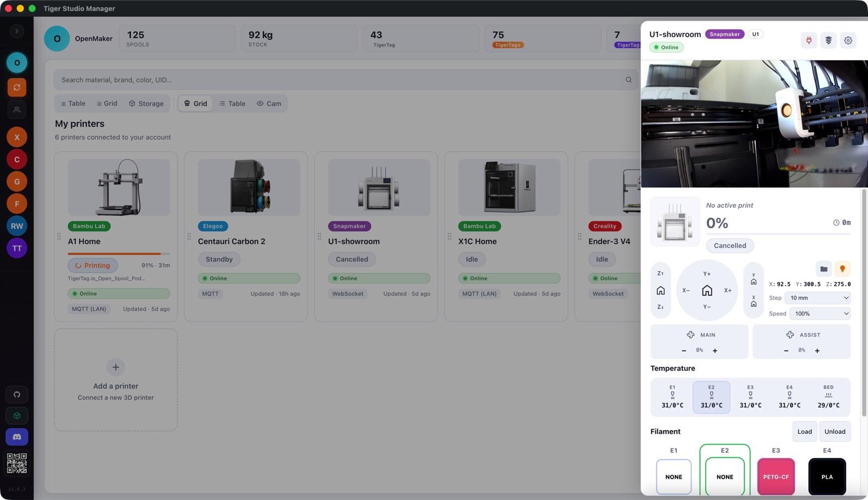Click the QR code icon in sidebar
The image size is (868, 500).
pos(17,463)
